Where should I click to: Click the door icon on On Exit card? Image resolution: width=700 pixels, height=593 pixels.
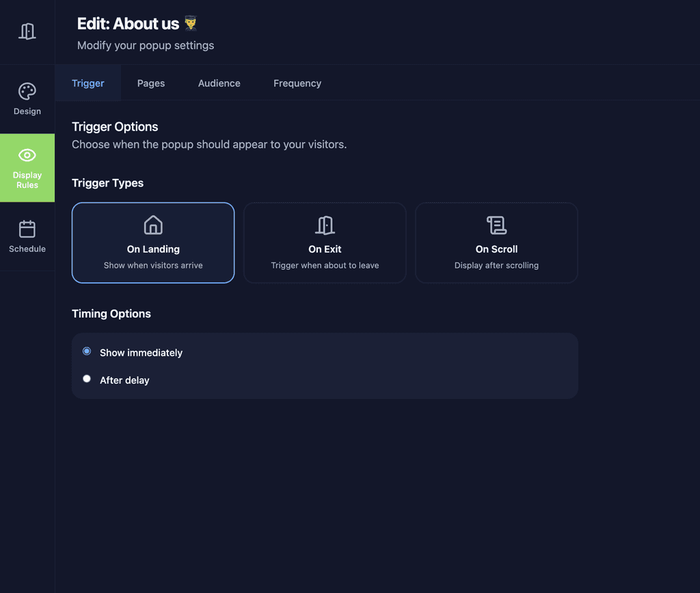[325, 225]
